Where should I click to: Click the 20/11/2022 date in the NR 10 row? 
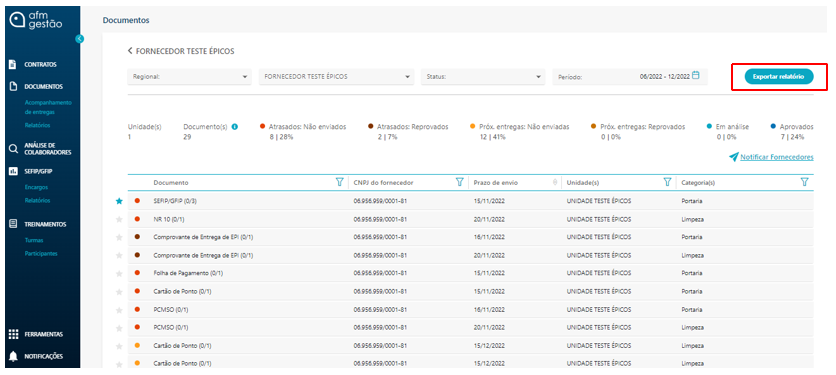tap(489, 219)
